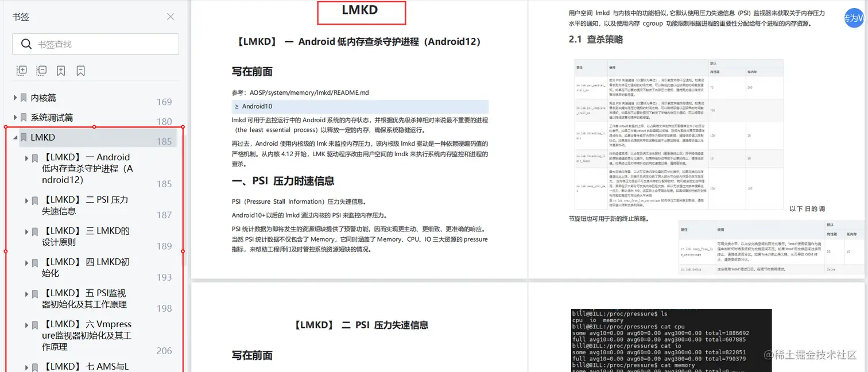This screenshot has height=372, width=868.
Task: Add a bookmark using the add-bookmark icon
Action: click(x=61, y=70)
